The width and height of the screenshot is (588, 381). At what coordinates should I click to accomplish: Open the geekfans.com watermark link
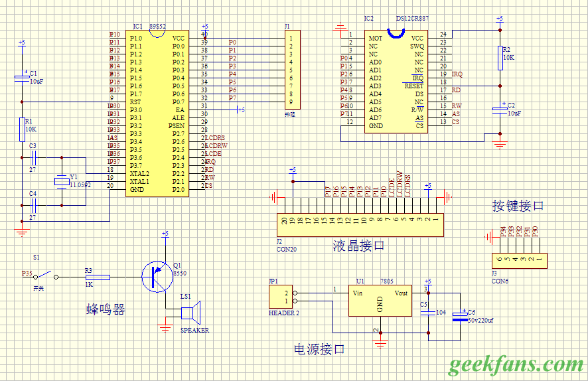(515, 364)
